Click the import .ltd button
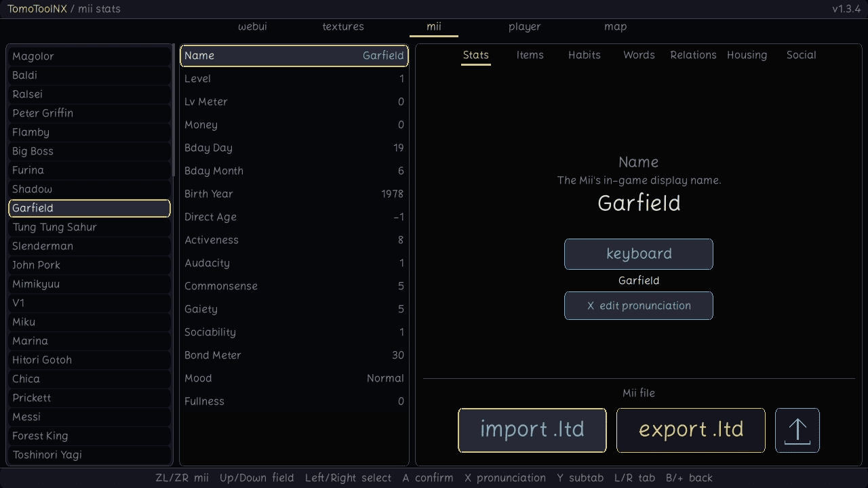 point(532,430)
